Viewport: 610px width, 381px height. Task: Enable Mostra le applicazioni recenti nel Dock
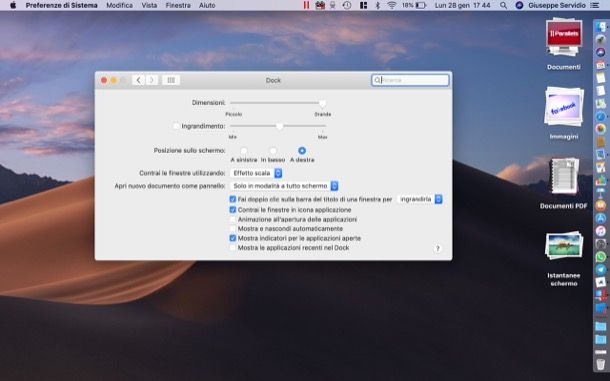(x=233, y=248)
